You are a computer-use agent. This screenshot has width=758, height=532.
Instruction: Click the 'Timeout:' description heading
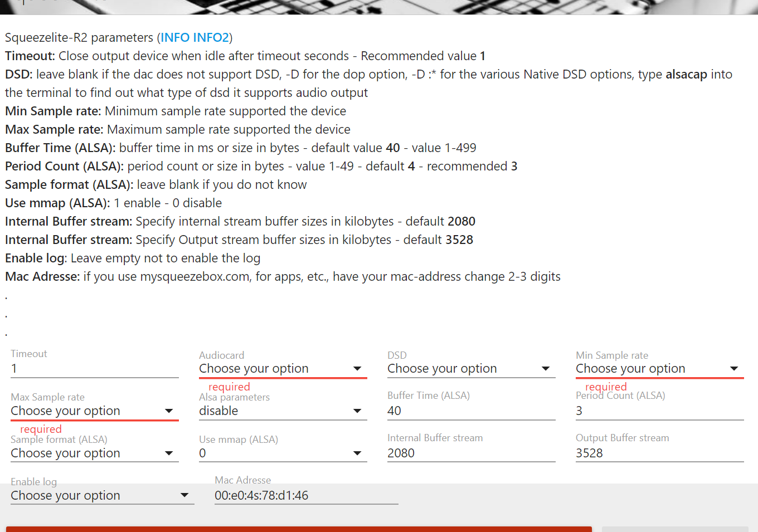pyautogui.click(x=30, y=56)
